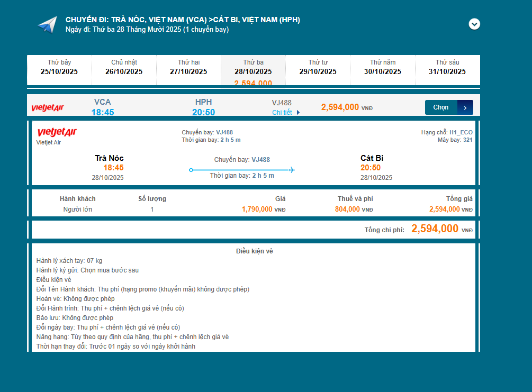Viewport: 532px width, 392px height.
Task: Choose the Thứ hai 27/10/2025 date tab
Action: (x=188, y=67)
